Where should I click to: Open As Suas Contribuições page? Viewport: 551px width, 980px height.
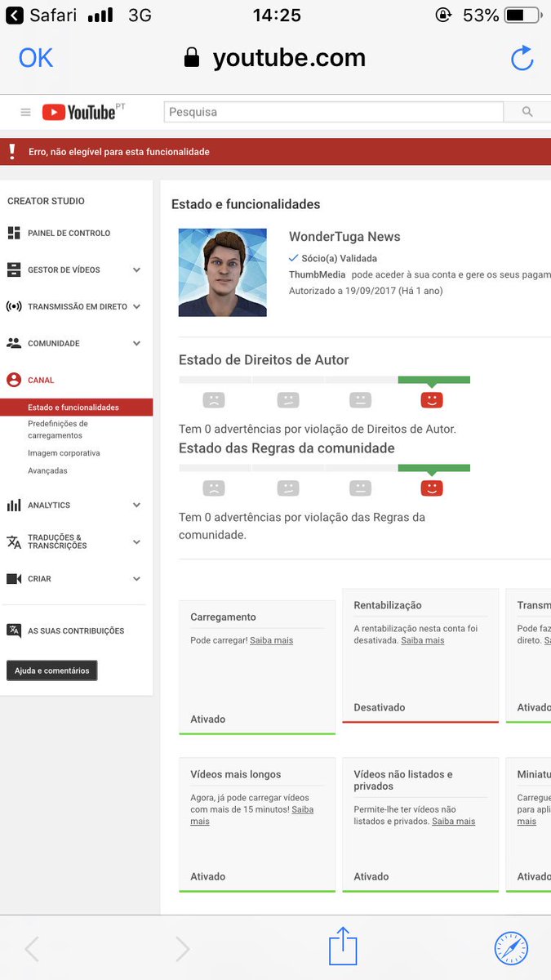[x=76, y=631]
